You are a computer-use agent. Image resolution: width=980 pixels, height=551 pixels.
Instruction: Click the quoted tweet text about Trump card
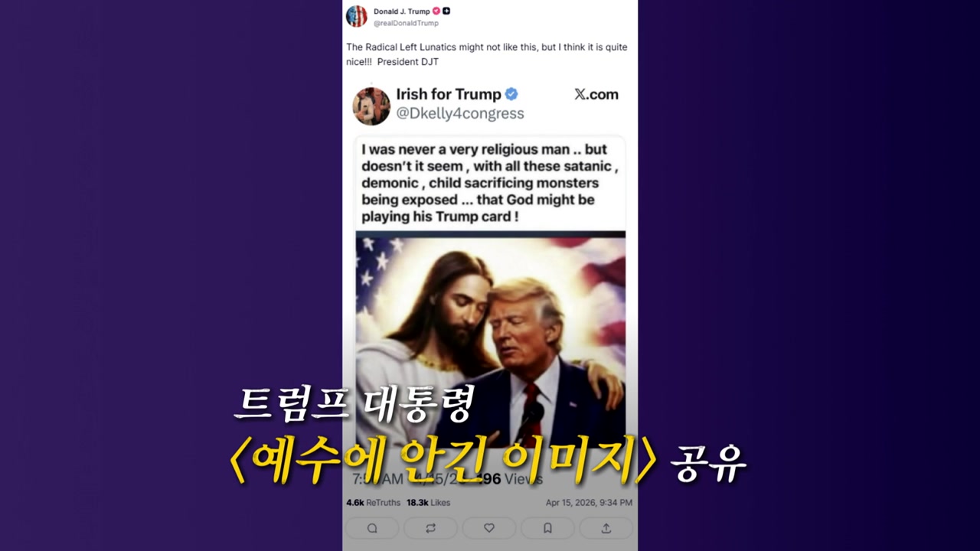pos(489,183)
